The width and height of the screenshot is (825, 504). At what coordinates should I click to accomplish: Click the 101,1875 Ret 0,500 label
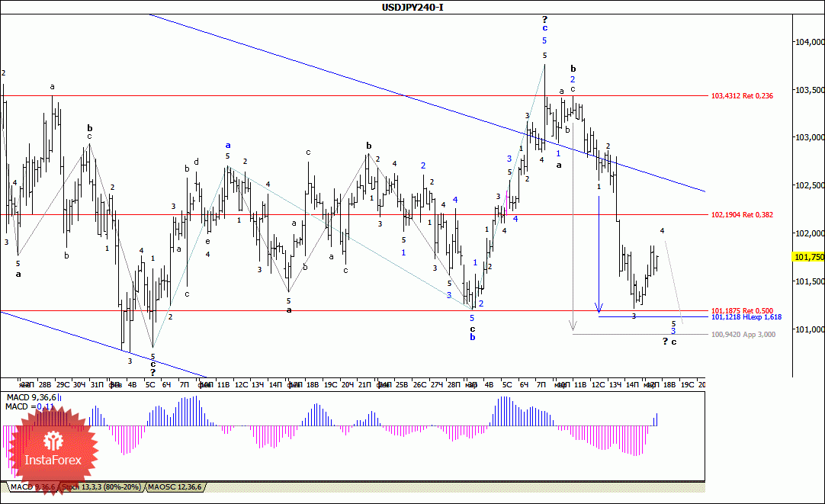coord(742,311)
